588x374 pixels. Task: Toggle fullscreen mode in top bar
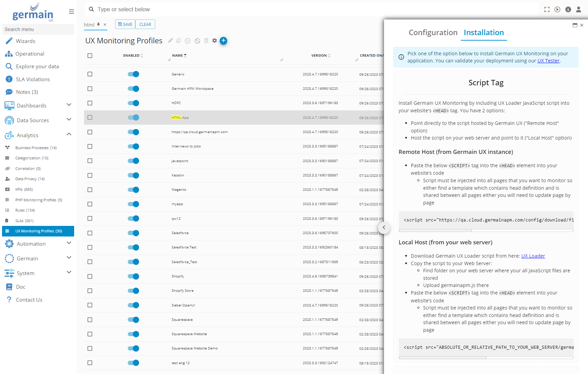(x=547, y=10)
